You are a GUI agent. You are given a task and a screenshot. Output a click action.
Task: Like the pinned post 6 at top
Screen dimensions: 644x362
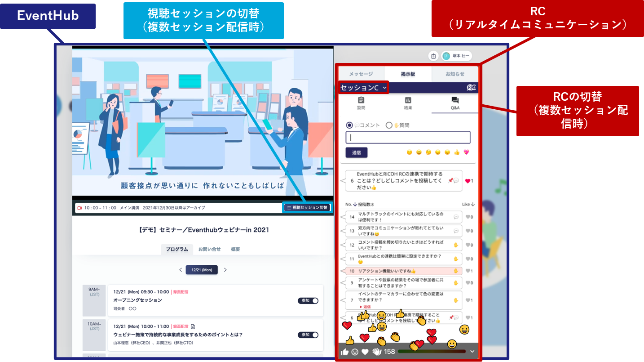[x=468, y=181]
